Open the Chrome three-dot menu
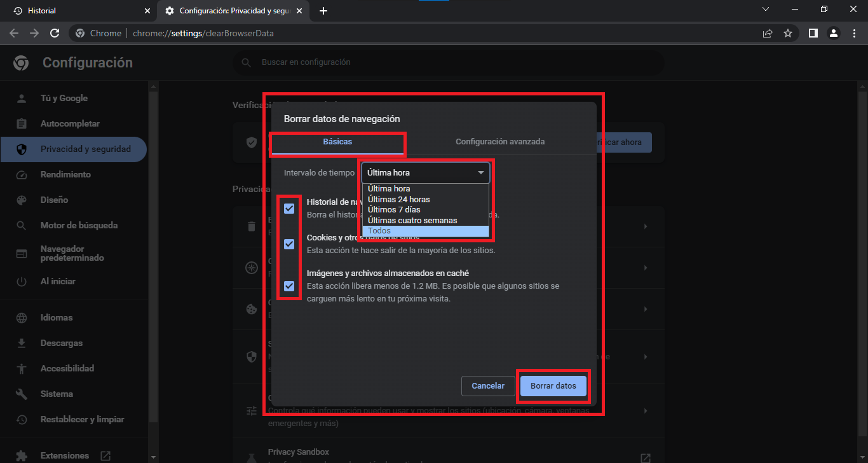868x463 pixels. click(853, 33)
